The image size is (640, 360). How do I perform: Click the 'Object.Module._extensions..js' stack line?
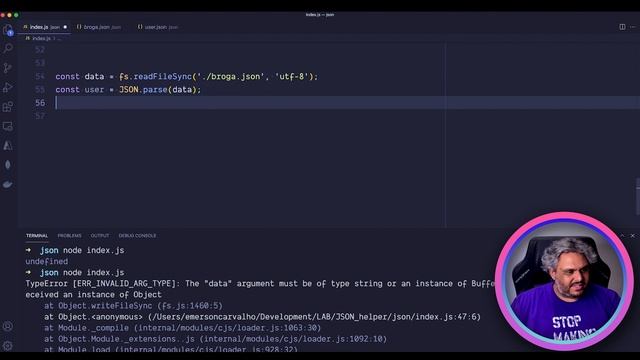[215, 339]
